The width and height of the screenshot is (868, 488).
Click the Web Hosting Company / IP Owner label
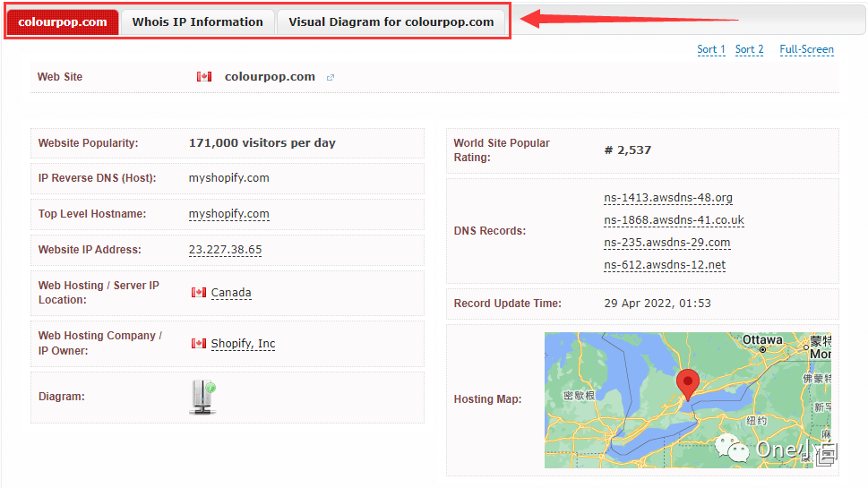pyautogui.click(x=100, y=343)
